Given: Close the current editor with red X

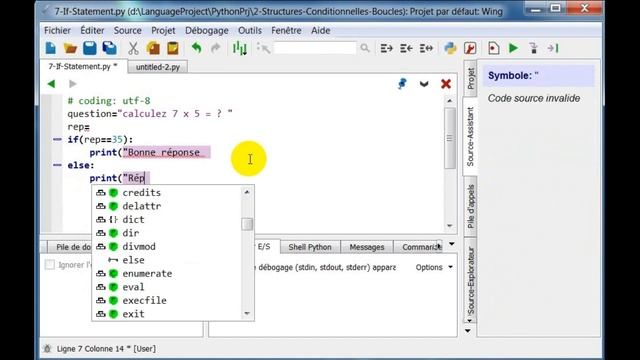Looking at the screenshot, I should click(446, 84).
